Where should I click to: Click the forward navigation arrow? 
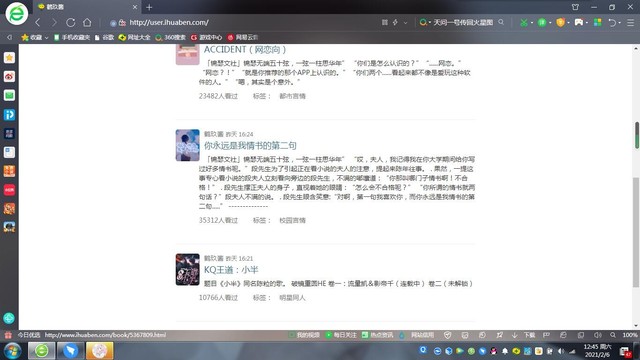[x=54, y=22]
